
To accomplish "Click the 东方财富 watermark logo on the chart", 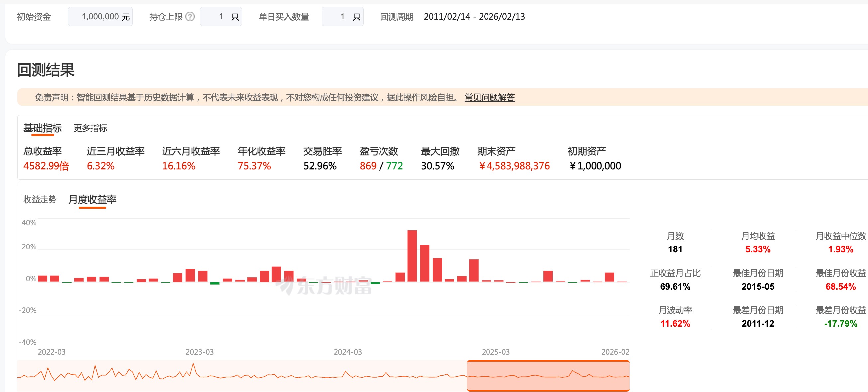I will tap(323, 286).
